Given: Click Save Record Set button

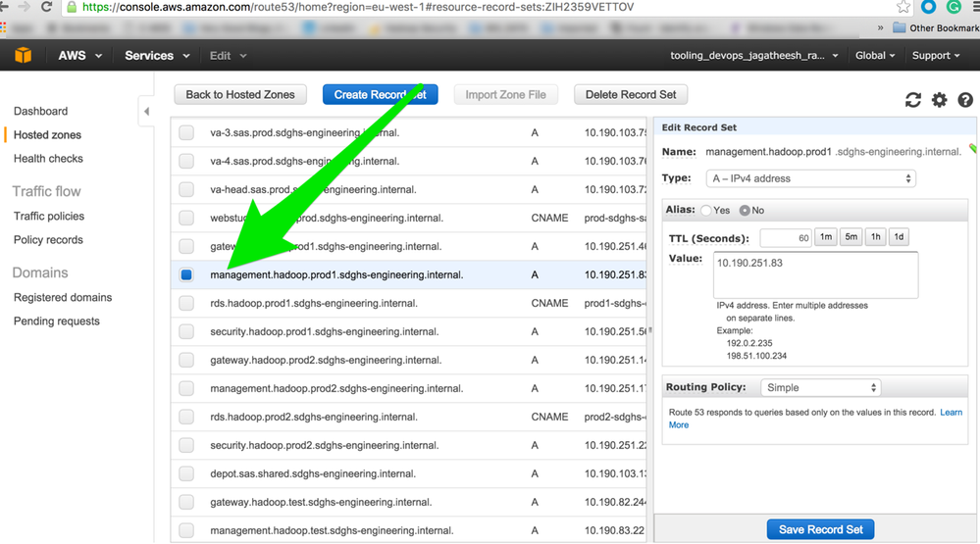Looking at the screenshot, I should (821, 529).
